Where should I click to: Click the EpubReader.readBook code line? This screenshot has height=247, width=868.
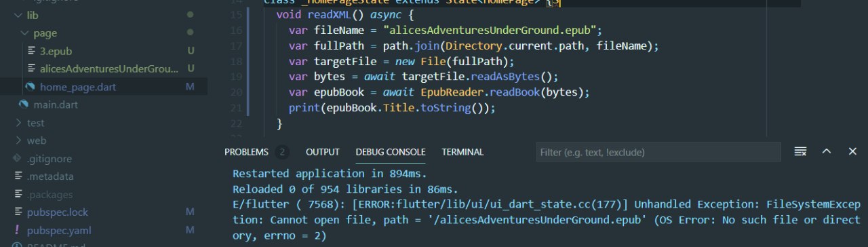(x=439, y=92)
